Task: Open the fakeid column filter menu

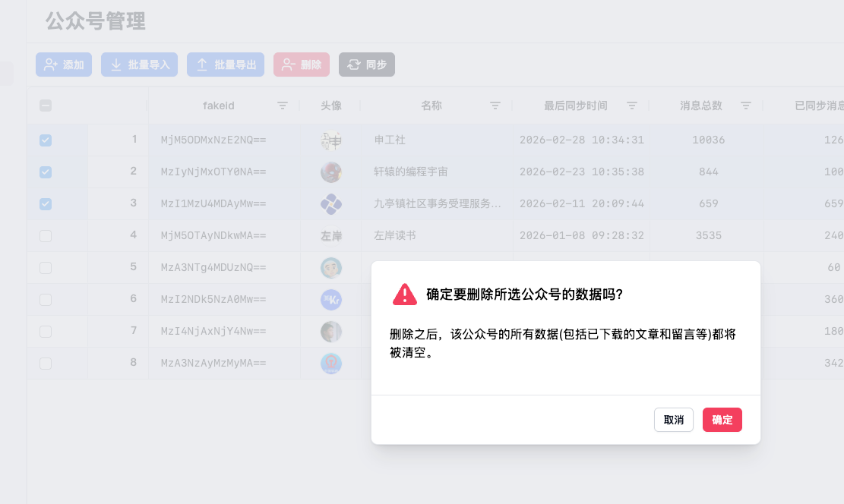Action: (283, 106)
